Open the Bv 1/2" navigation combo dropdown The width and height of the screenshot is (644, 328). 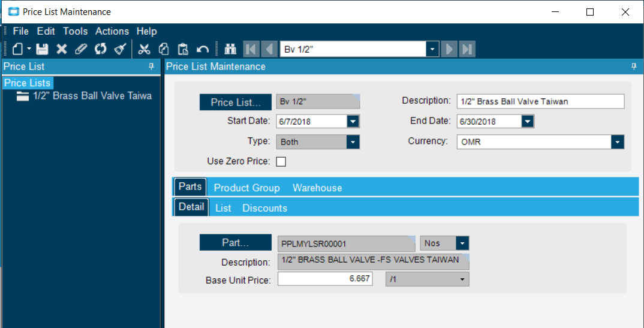432,50
